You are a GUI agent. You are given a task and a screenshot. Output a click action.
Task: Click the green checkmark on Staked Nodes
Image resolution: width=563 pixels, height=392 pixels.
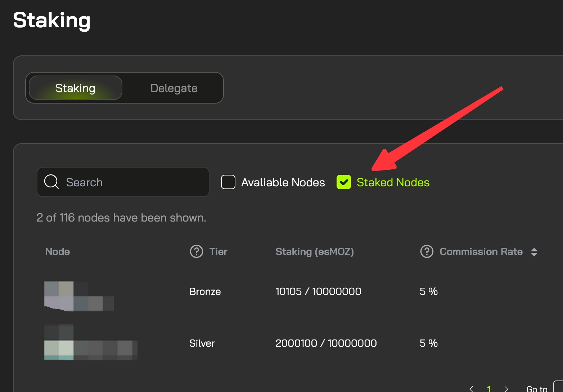tap(344, 182)
